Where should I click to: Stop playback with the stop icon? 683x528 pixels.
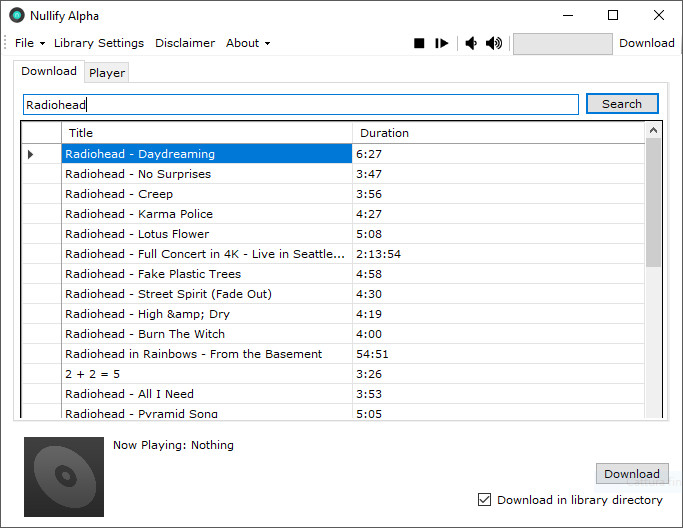(x=419, y=43)
